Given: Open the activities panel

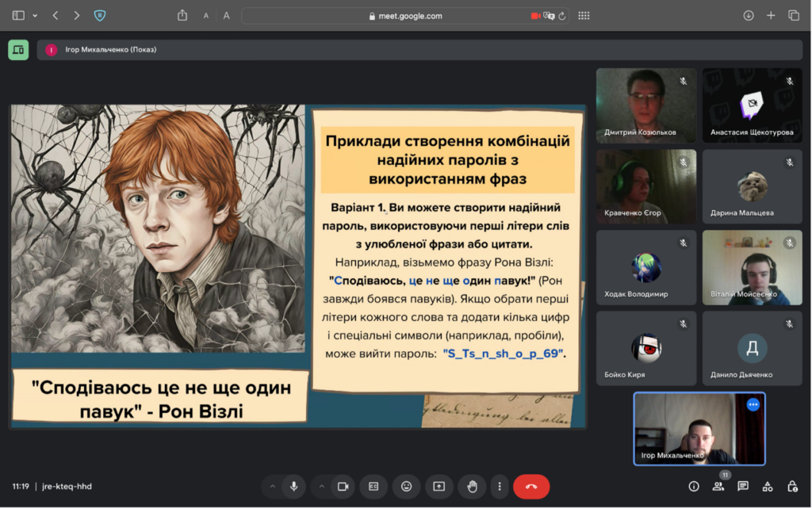Looking at the screenshot, I should pos(768,486).
